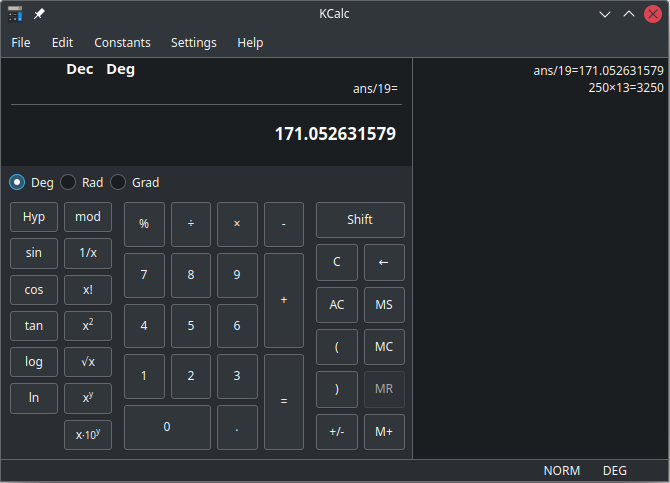Click the Dec base indicator in display
The height and width of the screenshot is (483, 670).
tap(80, 69)
